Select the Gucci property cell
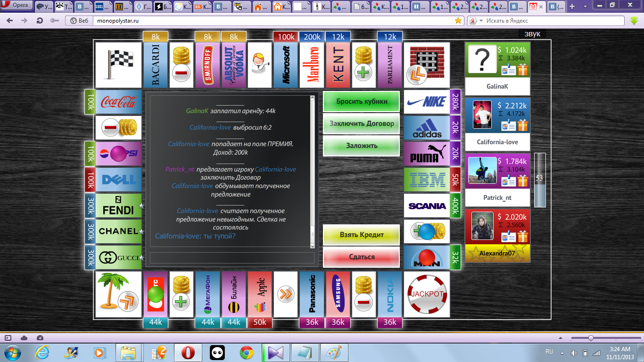644x362 pixels. click(118, 257)
